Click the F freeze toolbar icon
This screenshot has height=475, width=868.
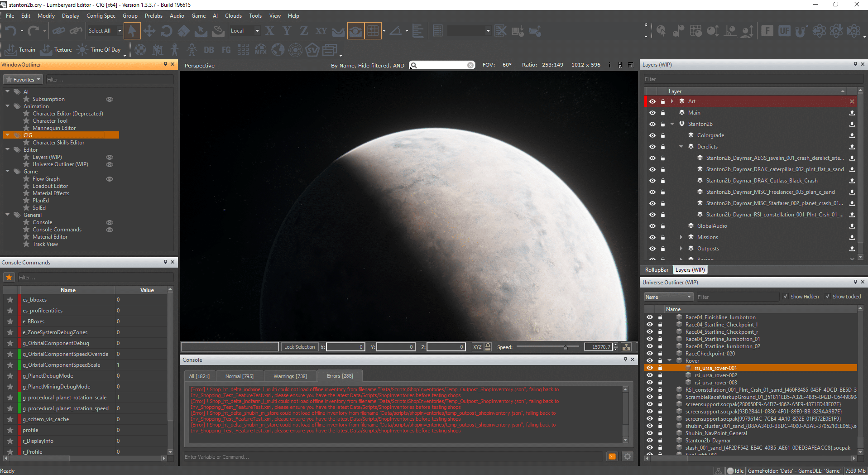[x=767, y=31]
